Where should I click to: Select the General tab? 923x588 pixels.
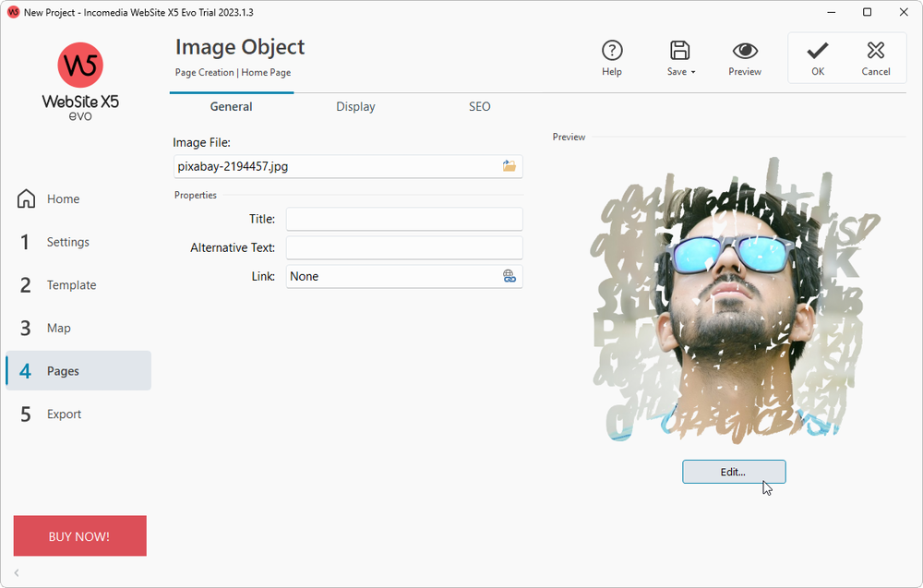click(x=231, y=106)
